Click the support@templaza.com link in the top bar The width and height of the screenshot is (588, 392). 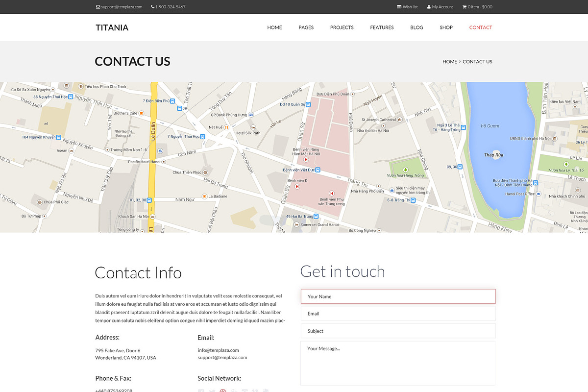pyautogui.click(x=122, y=7)
